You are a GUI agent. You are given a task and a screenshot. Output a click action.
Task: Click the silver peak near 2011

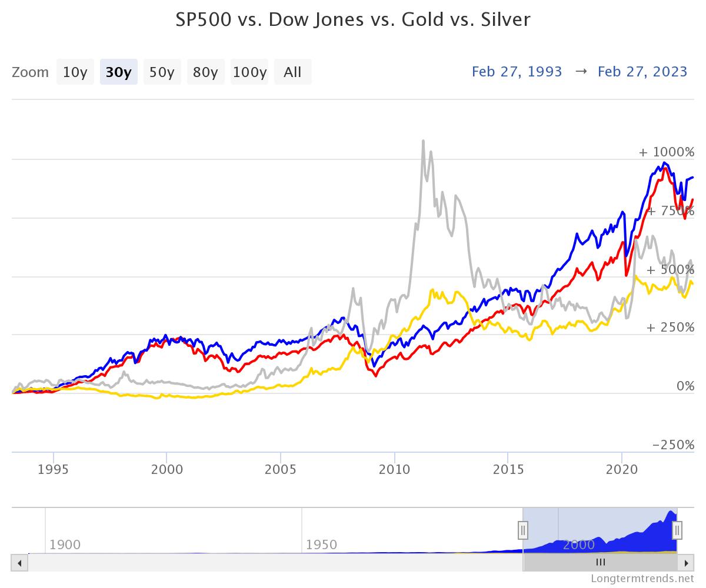[x=423, y=141]
